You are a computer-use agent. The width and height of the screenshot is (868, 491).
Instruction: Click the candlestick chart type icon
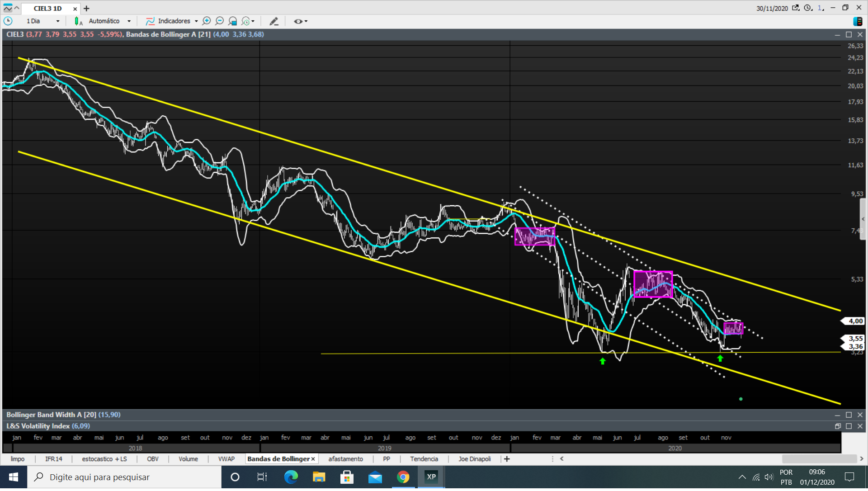click(78, 21)
